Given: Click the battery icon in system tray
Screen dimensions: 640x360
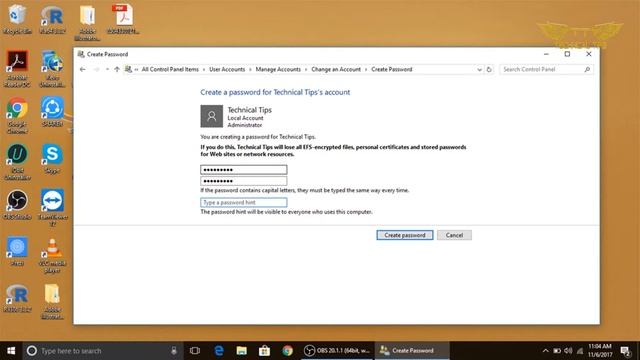Looking at the screenshot, I should 557,351.
